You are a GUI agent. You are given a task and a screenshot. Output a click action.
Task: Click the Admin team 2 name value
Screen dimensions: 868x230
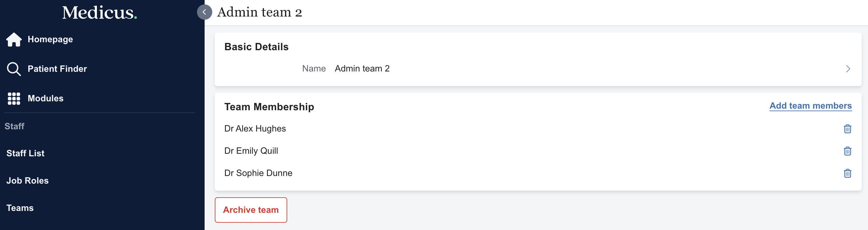coord(362,69)
